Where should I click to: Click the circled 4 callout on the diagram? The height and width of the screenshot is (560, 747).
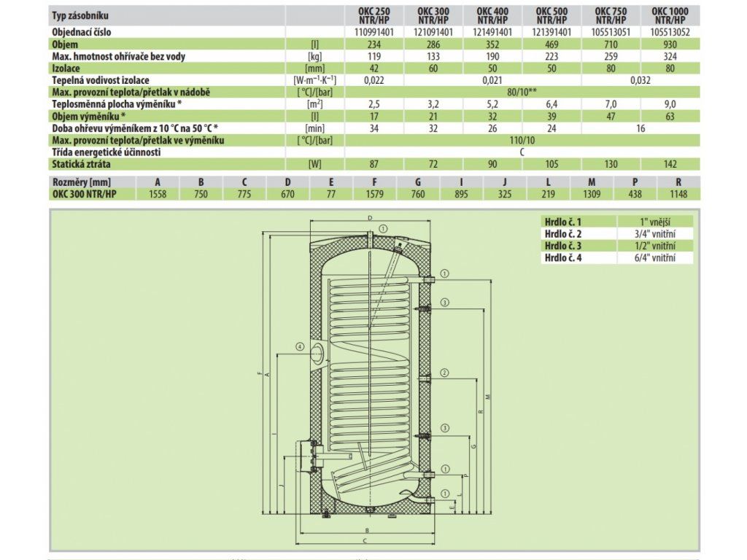(300, 346)
